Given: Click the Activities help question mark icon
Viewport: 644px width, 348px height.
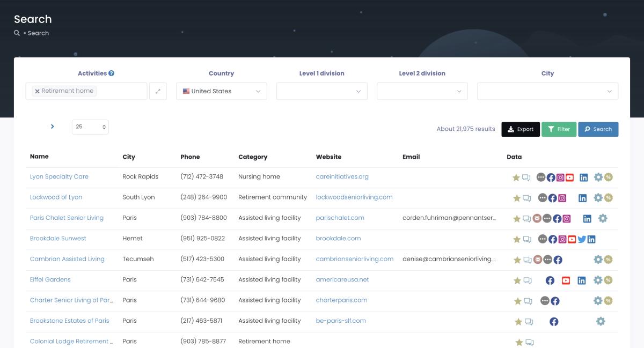Looking at the screenshot, I should [x=111, y=73].
